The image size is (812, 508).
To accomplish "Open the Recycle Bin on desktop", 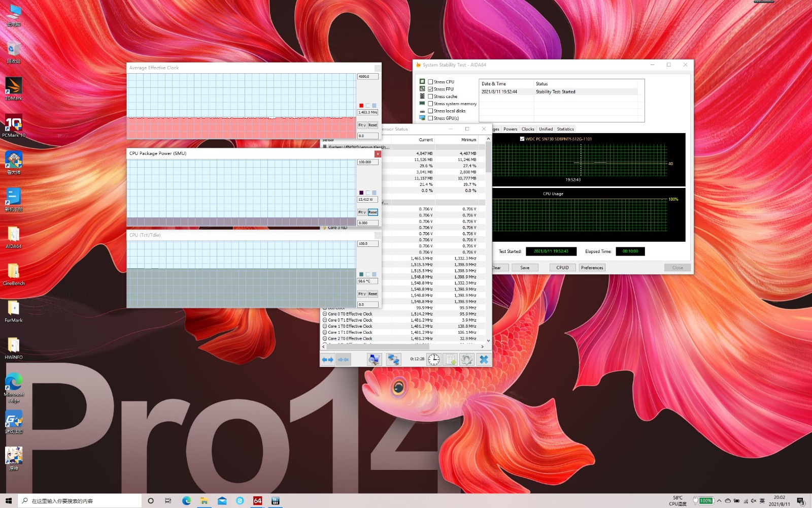I will [x=14, y=51].
